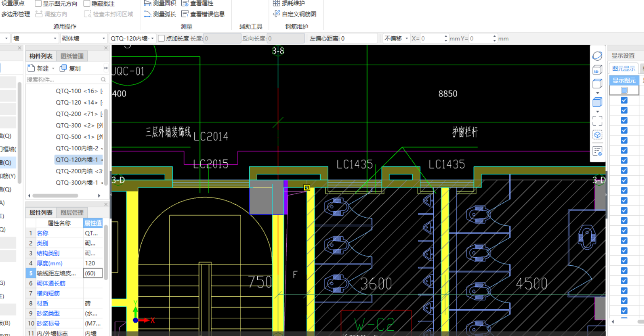Toggle 显示图元方向 checkbox
The height and width of the screenshot is (336, 644).
click(38, 3)
